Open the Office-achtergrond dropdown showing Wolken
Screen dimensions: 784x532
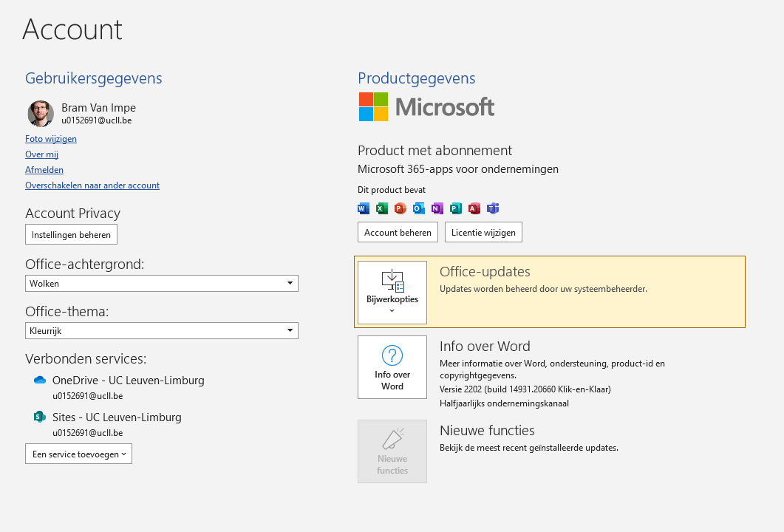pyautogui.click(x=162, y=284)
